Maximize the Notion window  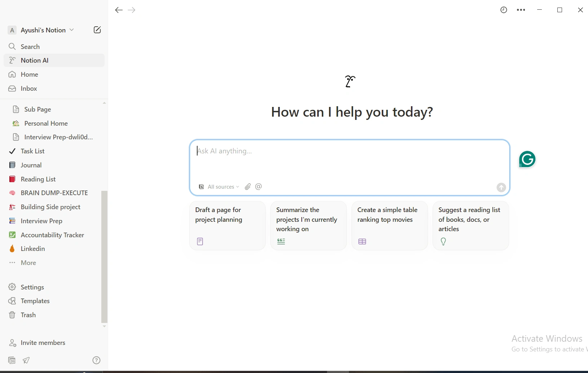[560, 10]
